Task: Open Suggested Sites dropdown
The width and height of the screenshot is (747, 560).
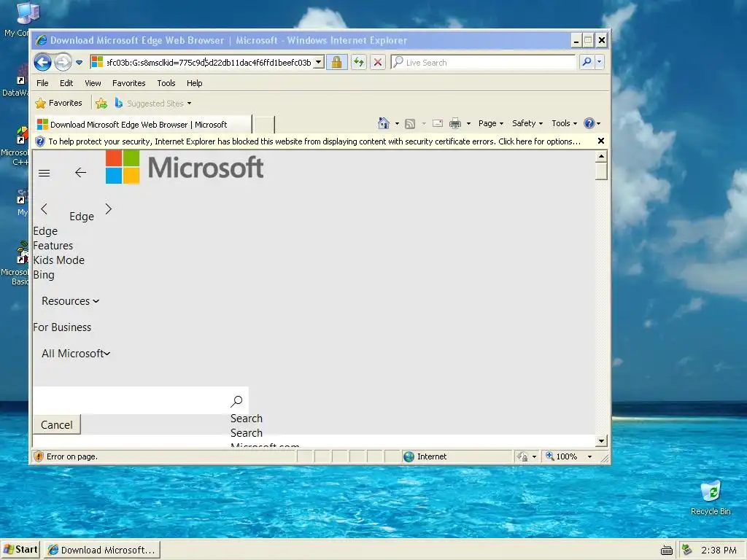Action: (153, 103)
